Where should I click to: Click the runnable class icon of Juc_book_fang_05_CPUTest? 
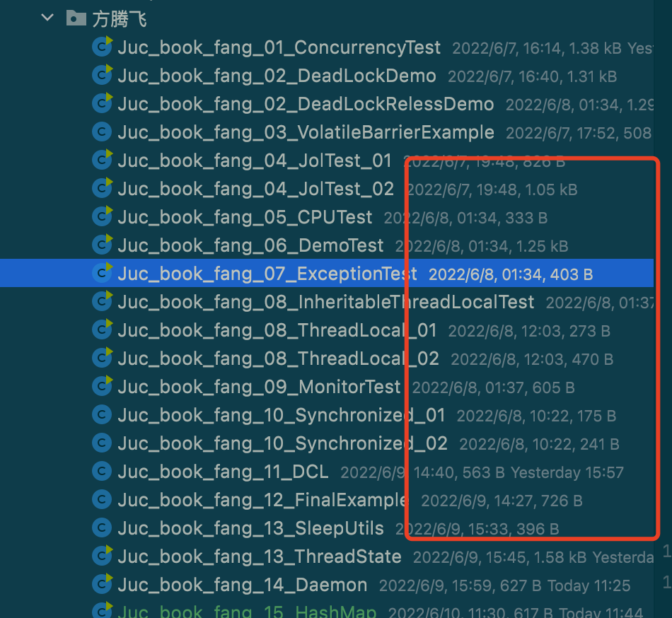click(103, 217)
